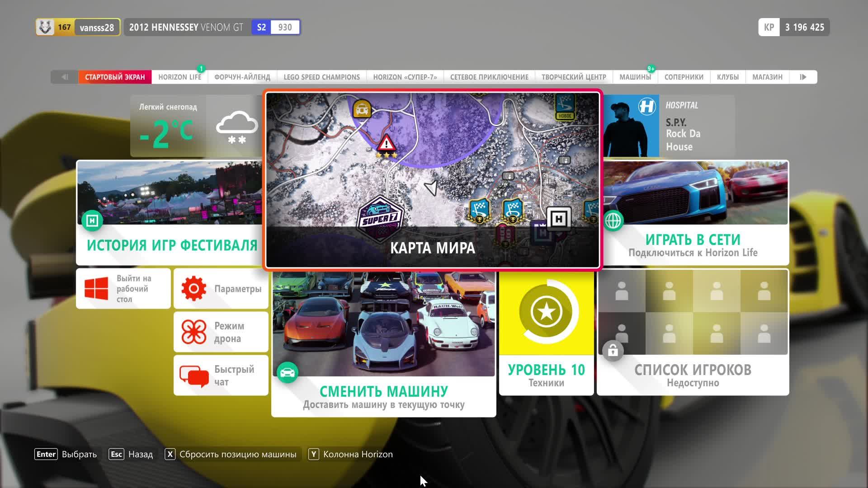
Task: Click the first player slot avatar
Action: pyautogui.click(x=622, y=291)
